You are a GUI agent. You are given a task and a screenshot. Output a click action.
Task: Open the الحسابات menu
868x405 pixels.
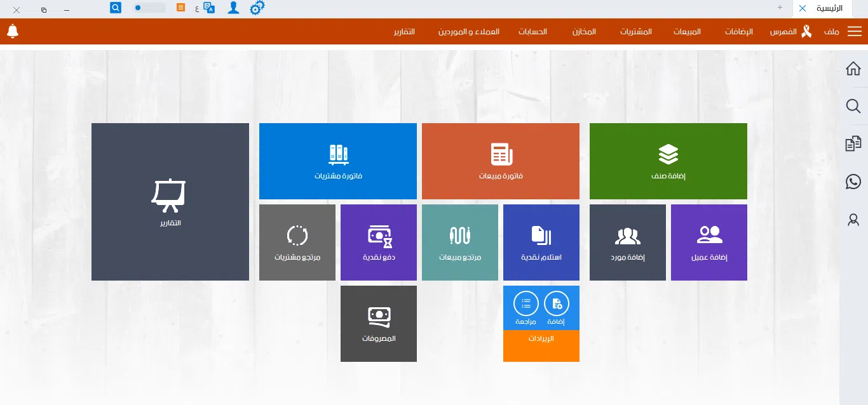point(532,32)
